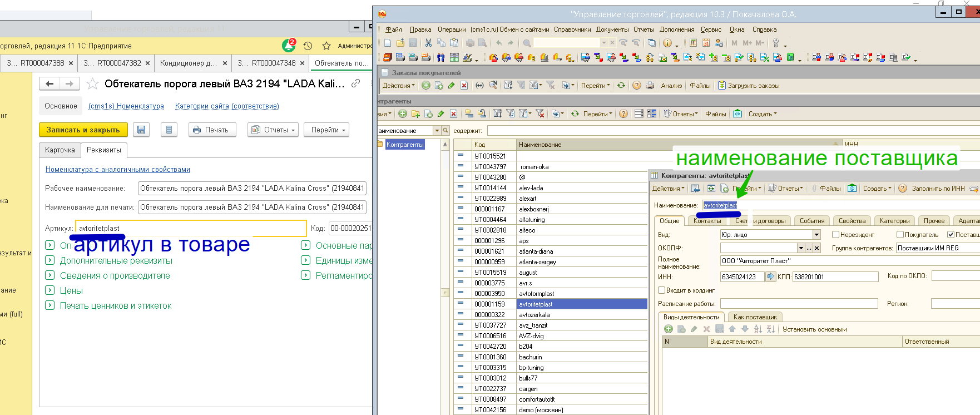Screen dimensions: 980x415
Task: Switch to the Карточка tab
Action: tap(60, 150)
